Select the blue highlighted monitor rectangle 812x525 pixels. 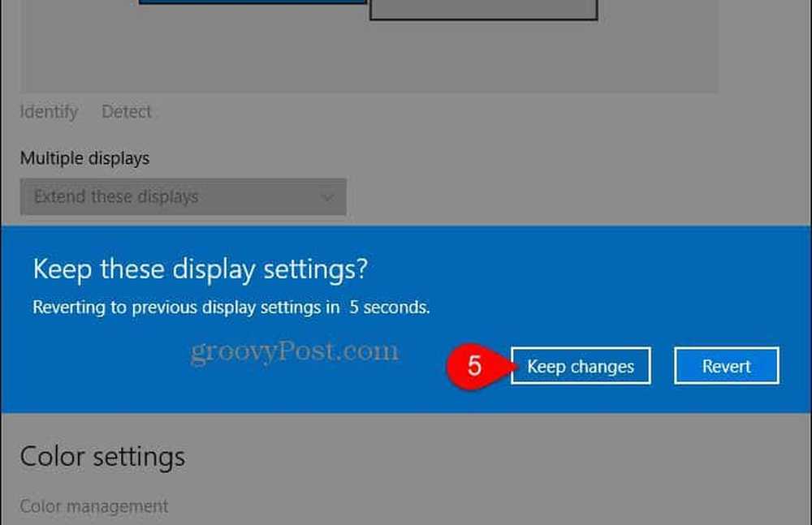tap(252, 2)
